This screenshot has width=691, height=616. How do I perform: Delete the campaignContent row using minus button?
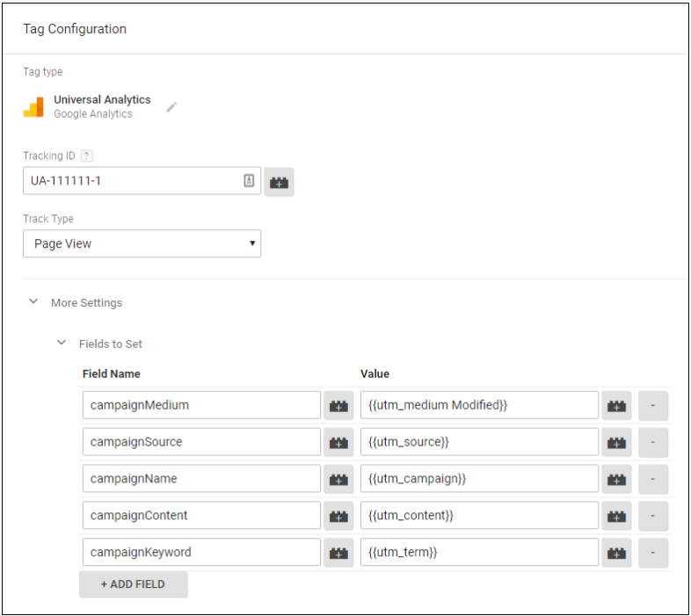pyautogui.click(x=652, y=516)
